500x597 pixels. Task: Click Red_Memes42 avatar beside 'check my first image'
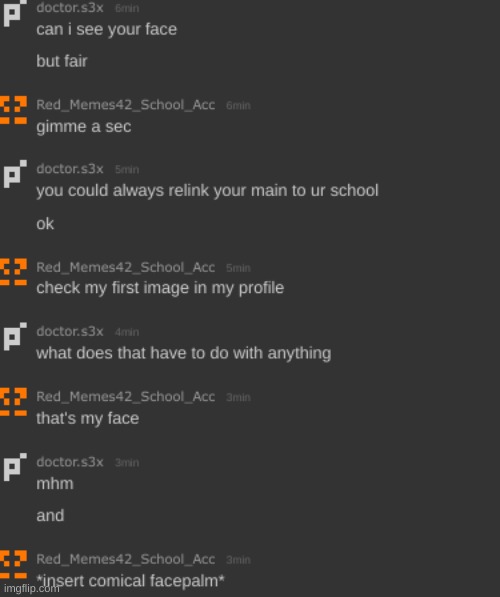pos(14,272)
